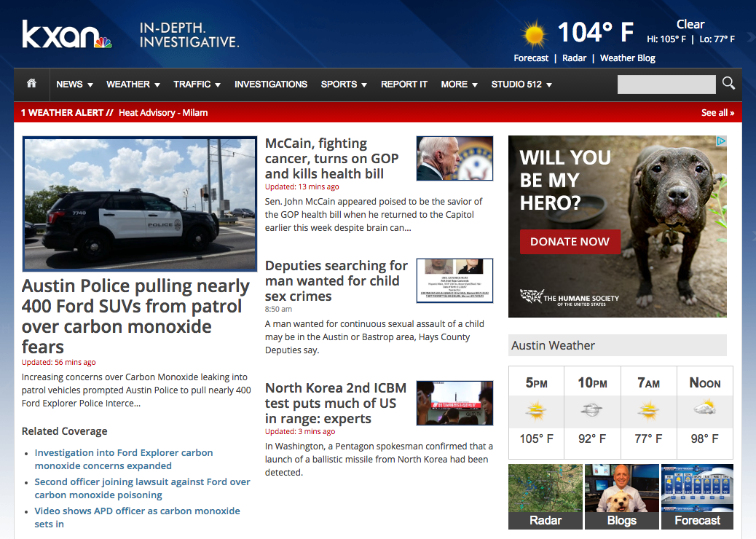
Task: Open the Radar link in header
Action: pyautogui.click(x=574, y=58)
